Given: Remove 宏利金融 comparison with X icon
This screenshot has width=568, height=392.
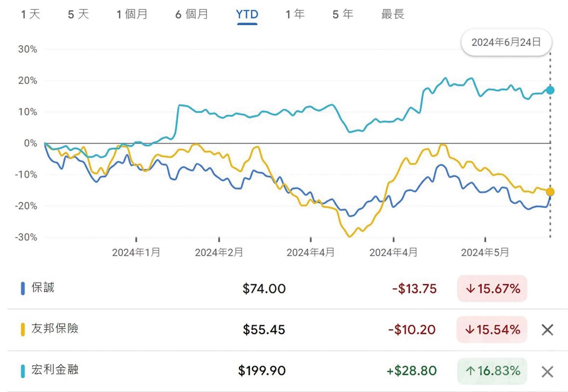Looking at the screenshot, I should pyautogui.click(x=547, y=372).
